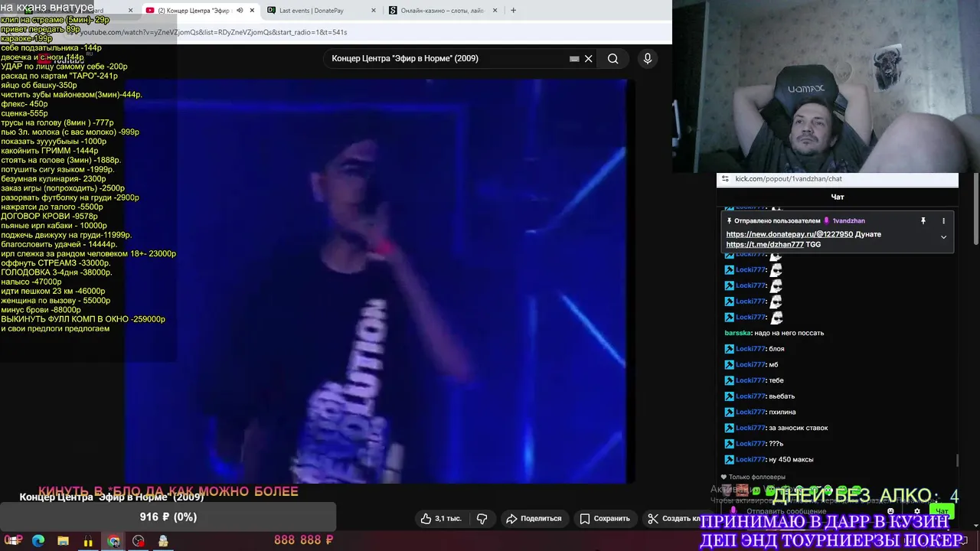
Task: Close the Концер Центра YouTube tab
Action: pyautogui.click(x=252, y=11)
